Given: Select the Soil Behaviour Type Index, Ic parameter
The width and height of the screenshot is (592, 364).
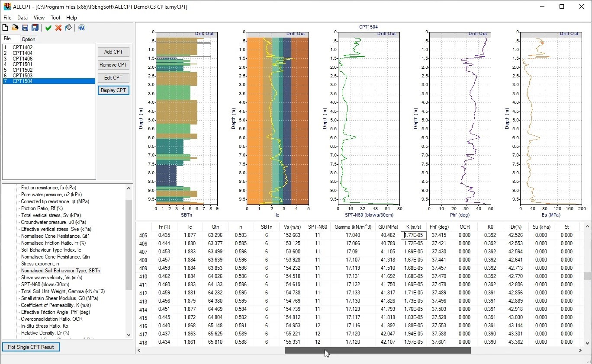Looking at the screenshot, I should coord(51,250).
